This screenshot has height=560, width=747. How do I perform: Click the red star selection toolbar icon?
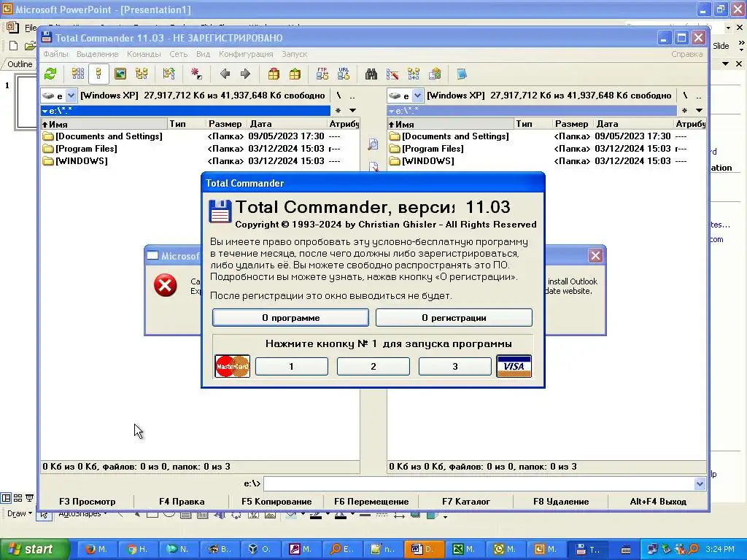pos(196,74)
